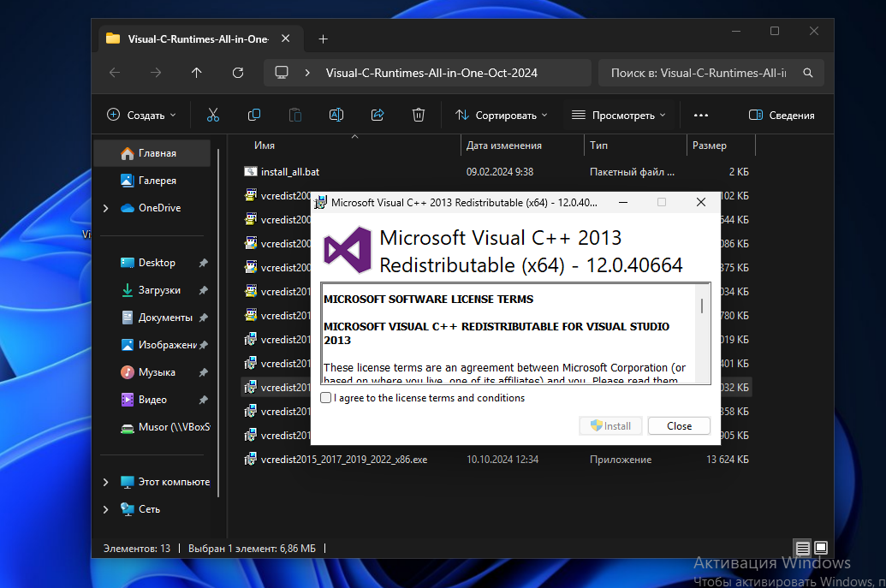
Task: Close the Visual-C-Runtimes Explorer tab
Action: point(285,39)
